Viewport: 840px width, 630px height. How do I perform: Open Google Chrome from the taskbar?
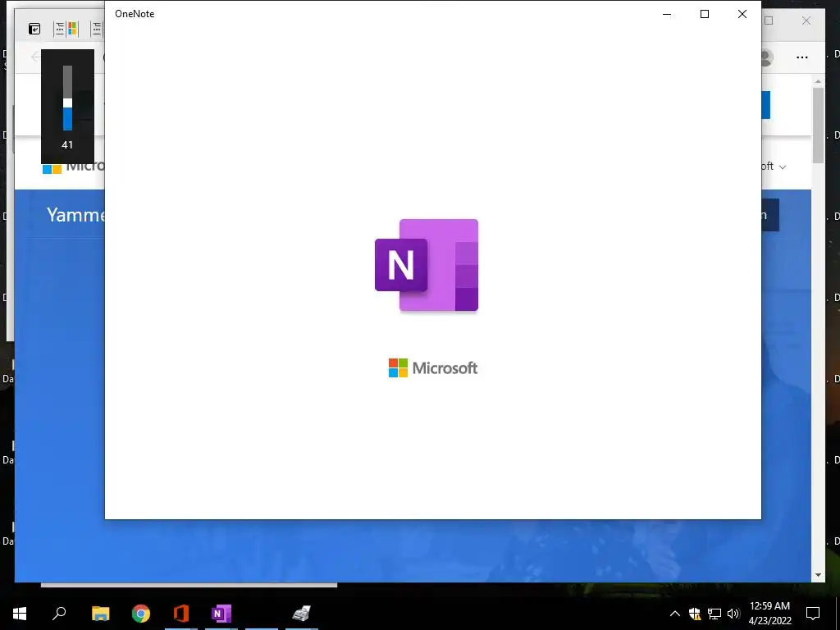pos(141,613)
